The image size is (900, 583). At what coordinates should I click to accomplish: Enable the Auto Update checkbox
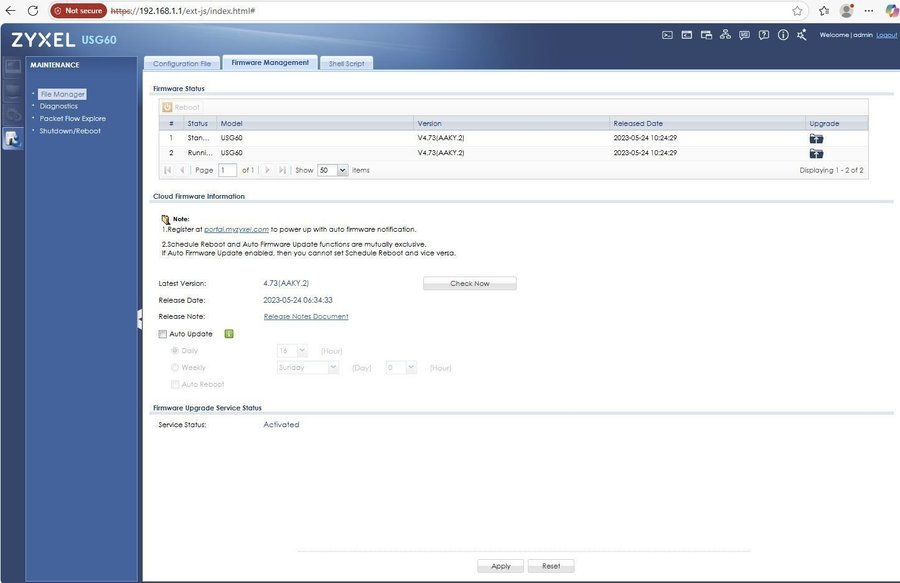[163, 334]
